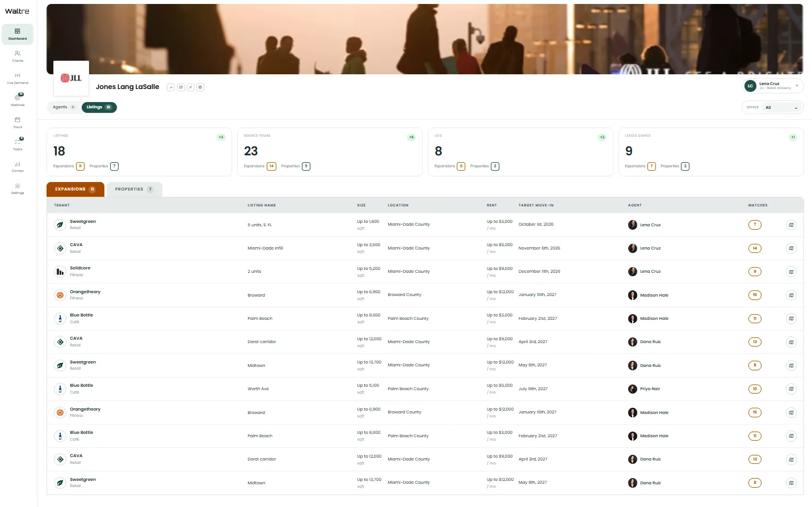Go to Clients in the sidebar
This screenshot has height=507, width=812.
(18, 56)
